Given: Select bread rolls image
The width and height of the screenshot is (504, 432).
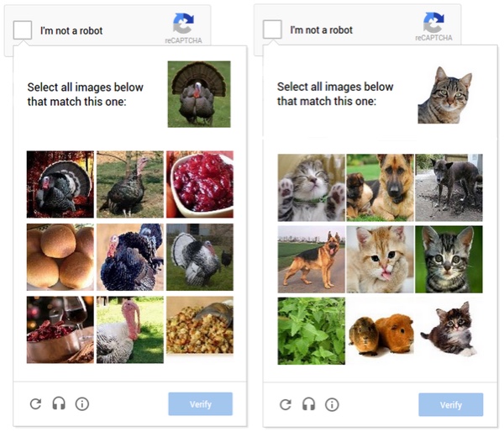Looking at the screenshot, I should [x=60, y=257].
